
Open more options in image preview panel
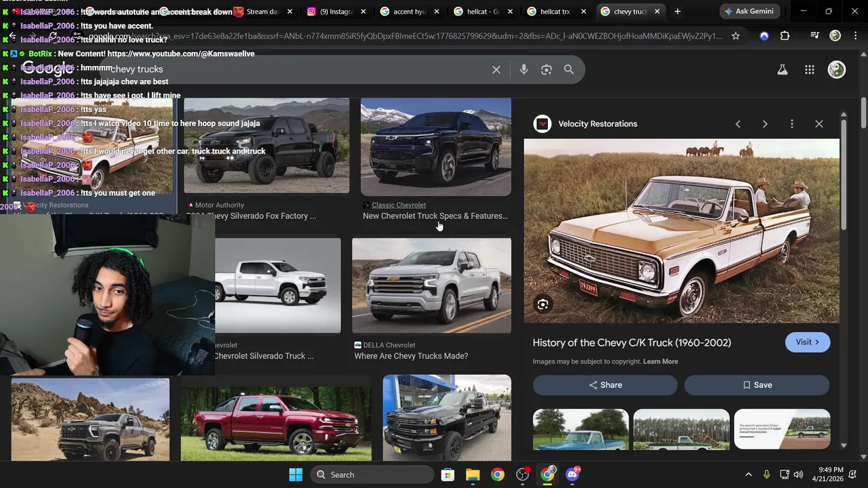pos(792,124)
